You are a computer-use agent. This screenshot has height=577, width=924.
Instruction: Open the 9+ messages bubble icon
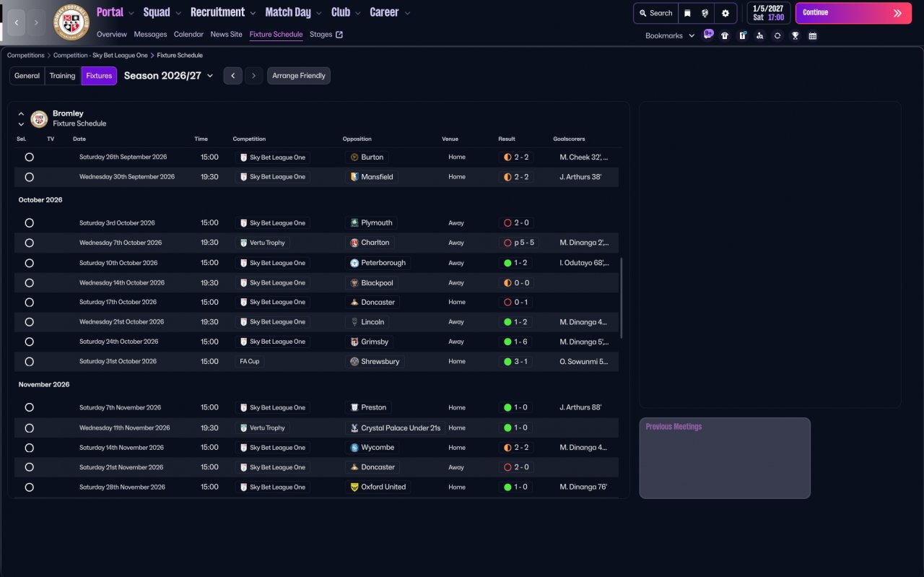708,34
